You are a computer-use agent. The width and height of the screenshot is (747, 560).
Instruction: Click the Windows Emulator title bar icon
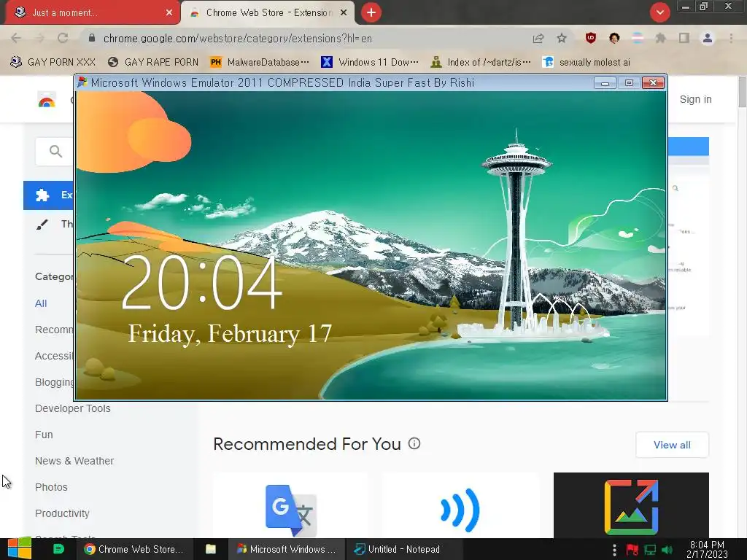tap(82, 82)
